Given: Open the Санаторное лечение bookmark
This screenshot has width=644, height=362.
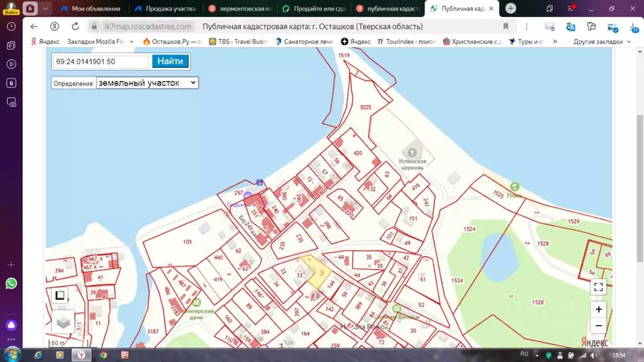Looking at the screenshot, I should (x=305, y=41).
